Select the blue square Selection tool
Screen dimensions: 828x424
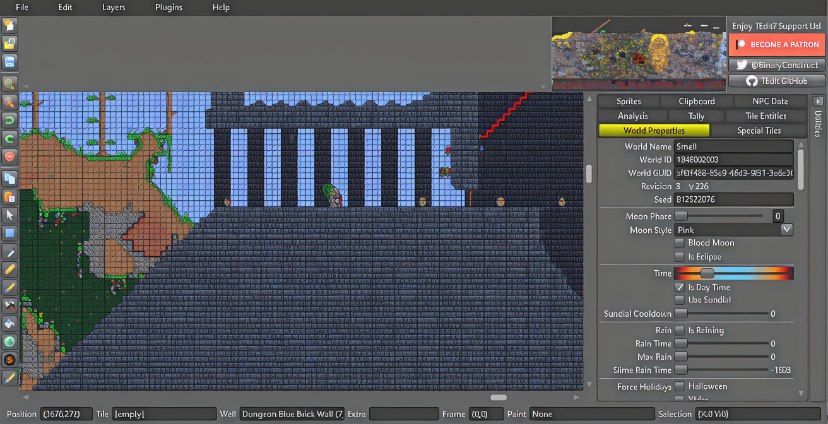[10, 233]
